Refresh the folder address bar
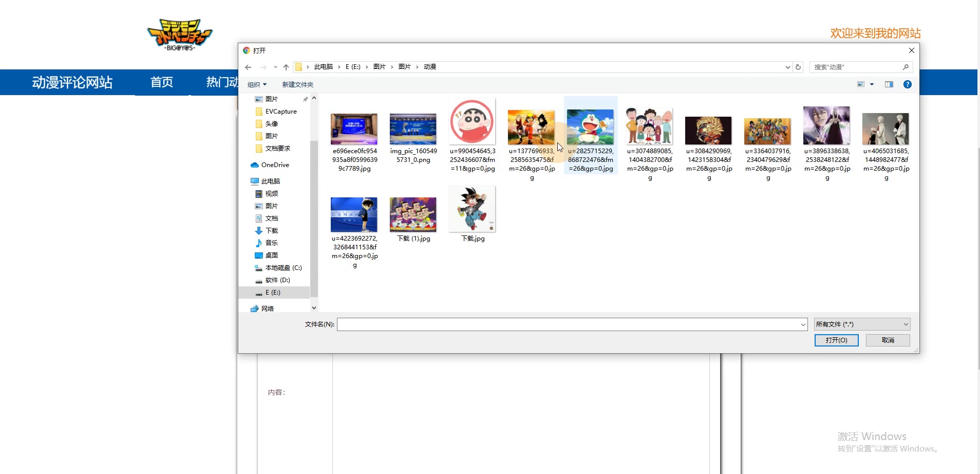This screenshot has height=474, width=980. pos(798,67)
